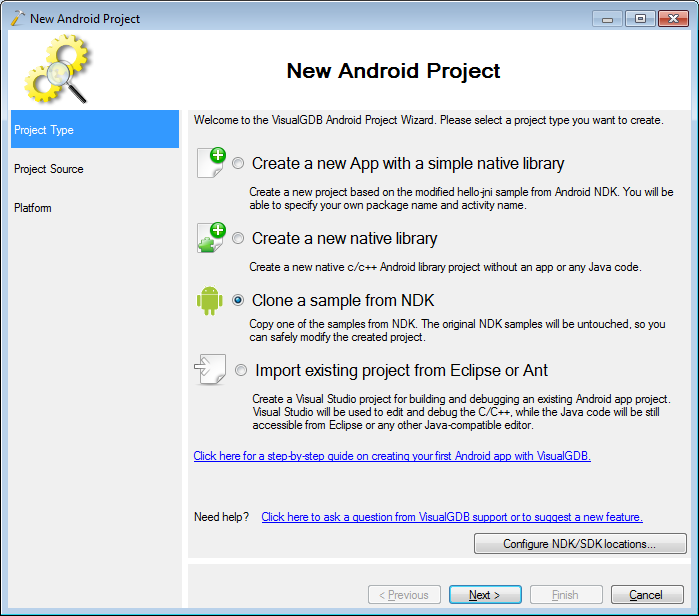Screen dimensions: 699x616
Task: Click the hello-jni sample description text
Action: coord(461,198)
